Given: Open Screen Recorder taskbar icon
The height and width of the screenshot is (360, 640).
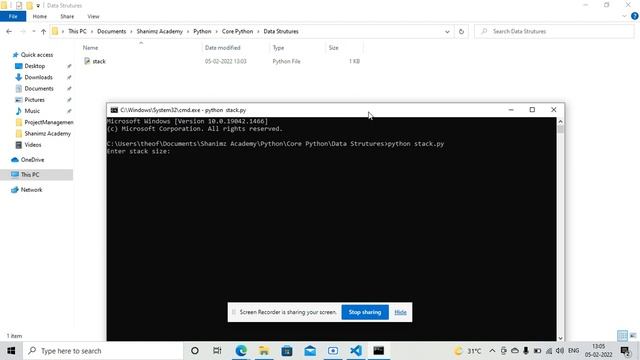Looking at the screenshot, I should (x=333, y=351).
